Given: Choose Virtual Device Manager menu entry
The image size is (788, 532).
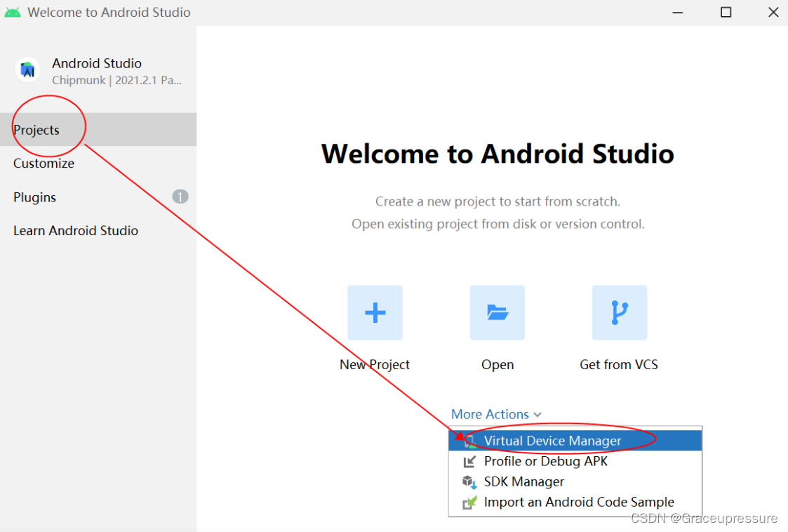Looking at the screenshot, I should click(x=575, y=441).
